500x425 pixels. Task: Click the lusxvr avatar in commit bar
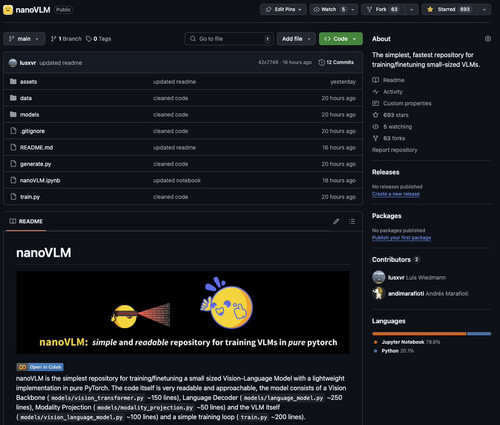(x=13, y=63)
